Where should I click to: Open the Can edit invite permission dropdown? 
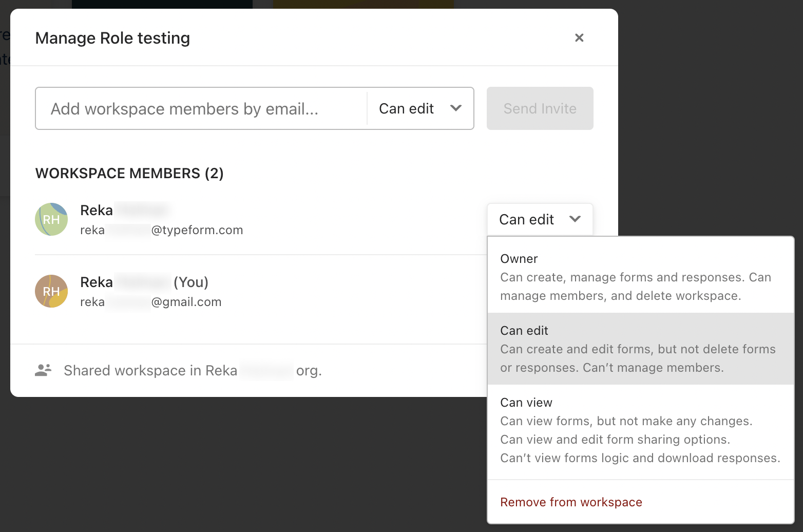(420, 108)
